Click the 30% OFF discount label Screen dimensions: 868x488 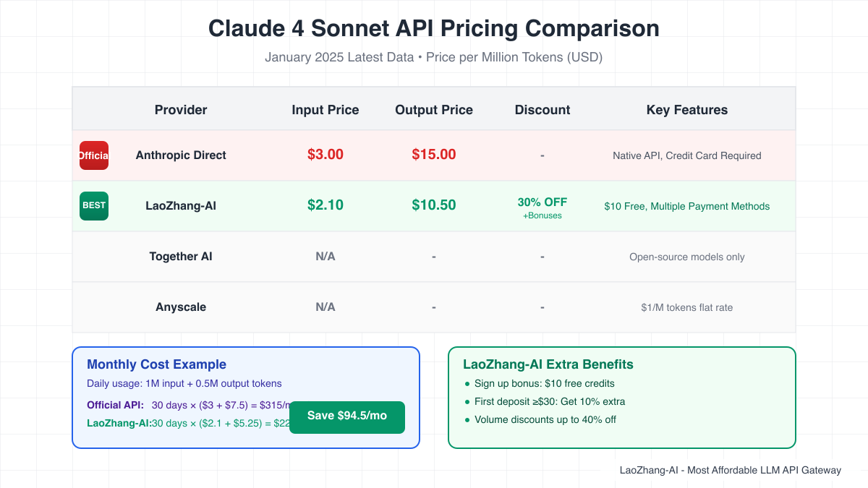click(542, 202)
